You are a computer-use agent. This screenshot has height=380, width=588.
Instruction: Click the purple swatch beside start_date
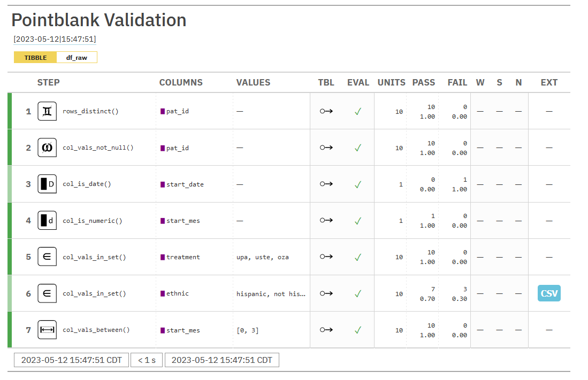click(x=163, y=184)
